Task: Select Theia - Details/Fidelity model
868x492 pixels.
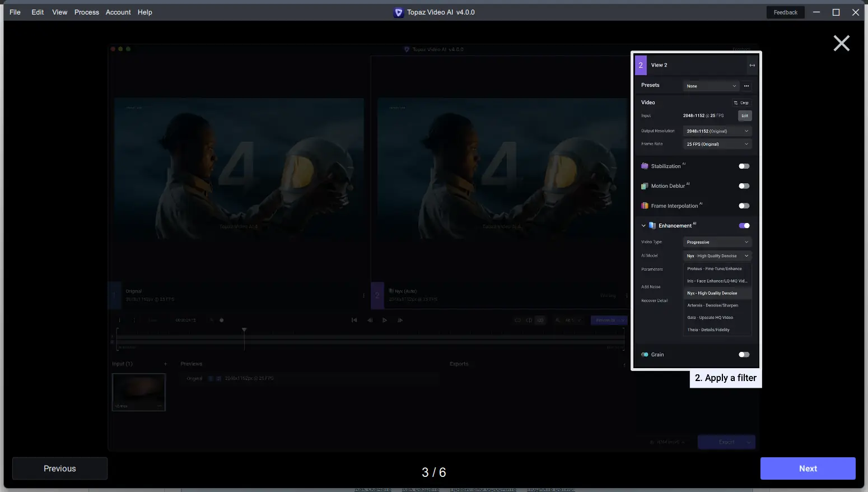Action: pyautogui.click(x=718, y=330)
